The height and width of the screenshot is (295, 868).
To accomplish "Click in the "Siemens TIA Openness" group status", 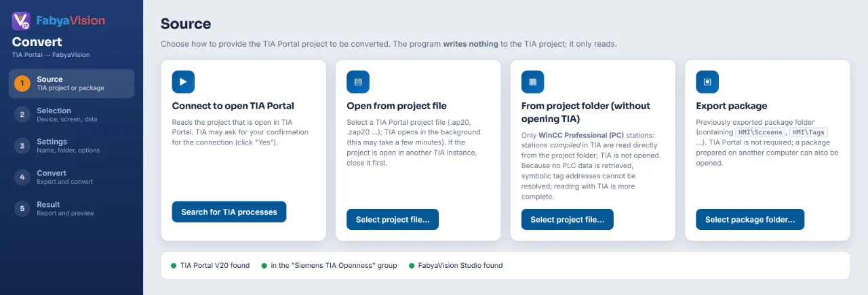I will (x=334, y=266).
